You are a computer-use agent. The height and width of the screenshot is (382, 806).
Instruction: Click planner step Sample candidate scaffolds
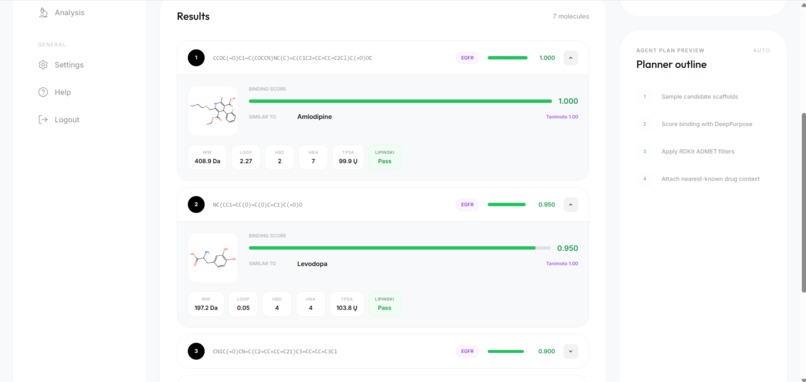pyautogui.click(x=700, y=97)
